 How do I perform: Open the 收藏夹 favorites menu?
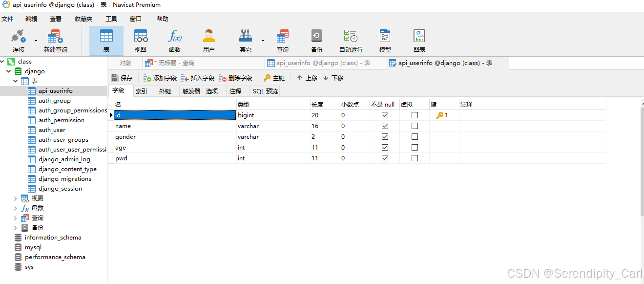83,19
